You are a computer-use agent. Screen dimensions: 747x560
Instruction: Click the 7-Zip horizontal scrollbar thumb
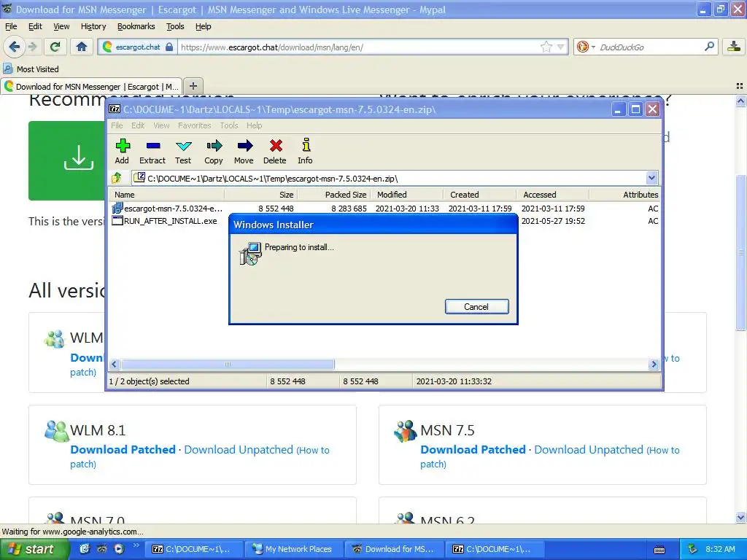click(228, 365)
